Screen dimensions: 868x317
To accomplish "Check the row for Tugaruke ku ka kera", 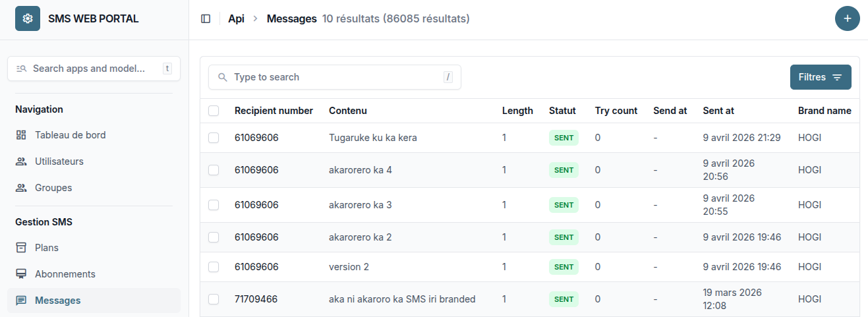I will (214, 138).
